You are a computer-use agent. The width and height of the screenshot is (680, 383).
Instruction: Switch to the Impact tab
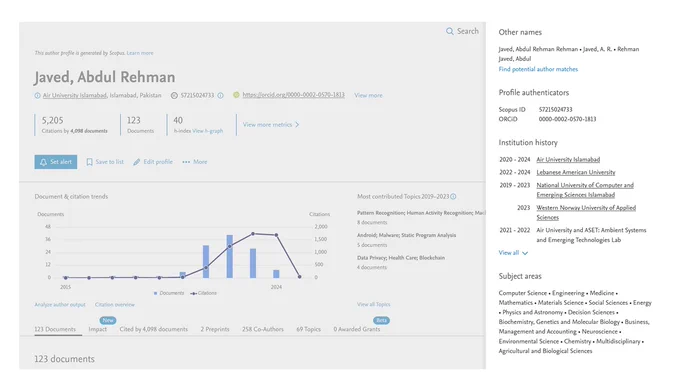(x=98, y=329)
